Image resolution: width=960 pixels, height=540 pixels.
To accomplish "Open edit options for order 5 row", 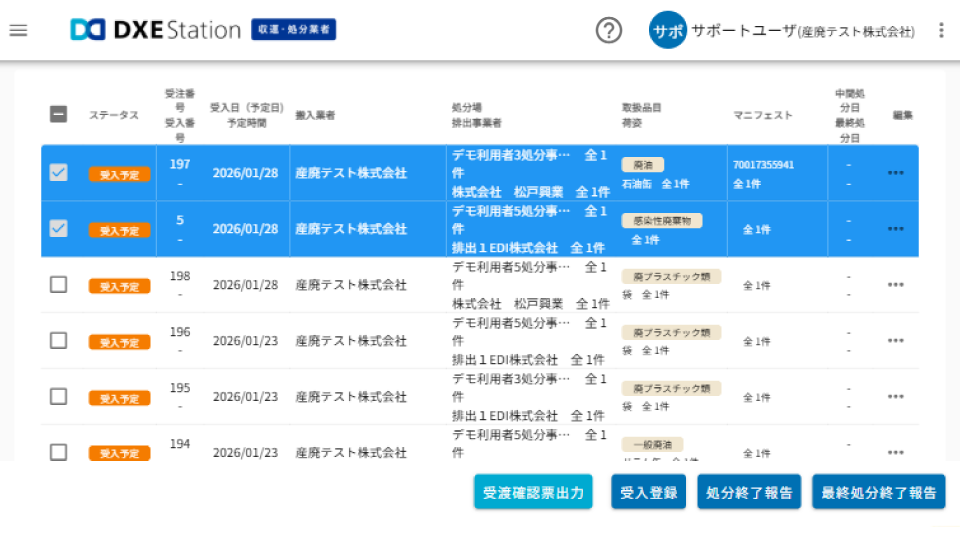I will coord(895,229).
